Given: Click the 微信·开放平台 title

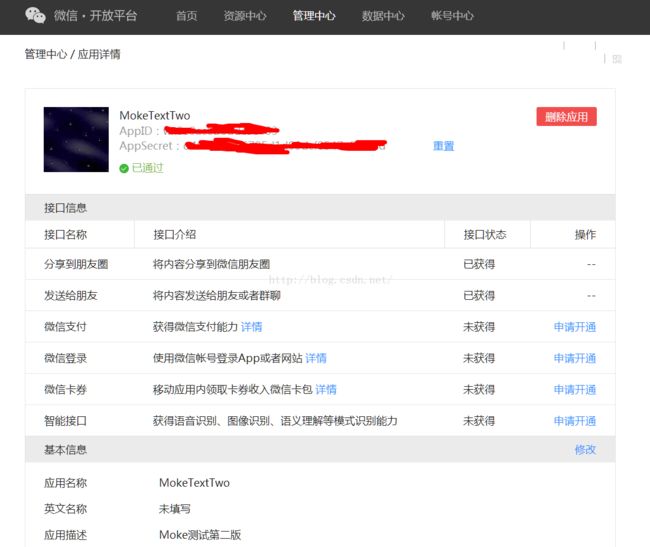Looking at the screenshot, I should click(x=95, y=16).
